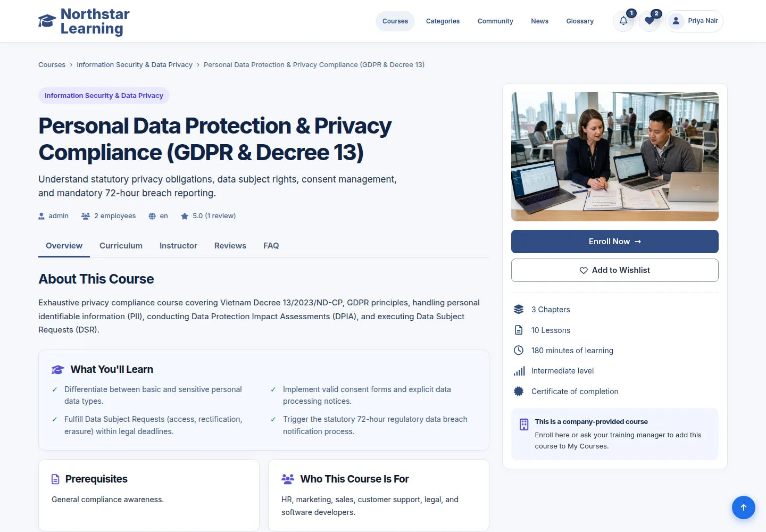
Task: Click the Enroll Now button
Action: [x=615, y=242]
